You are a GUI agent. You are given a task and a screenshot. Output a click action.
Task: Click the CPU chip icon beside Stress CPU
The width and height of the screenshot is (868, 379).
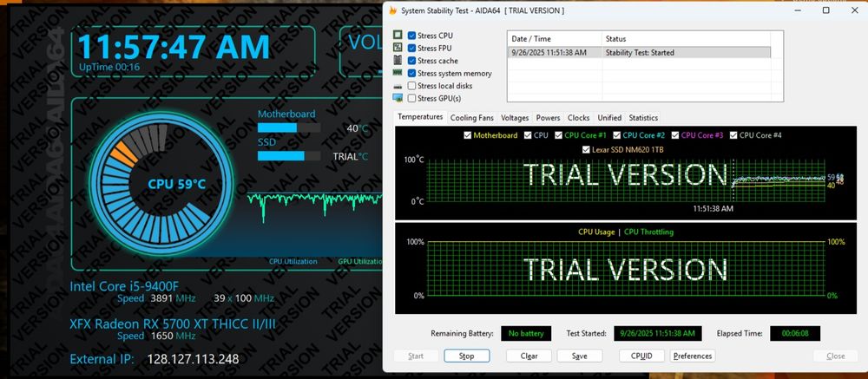[x=398, y=35]
